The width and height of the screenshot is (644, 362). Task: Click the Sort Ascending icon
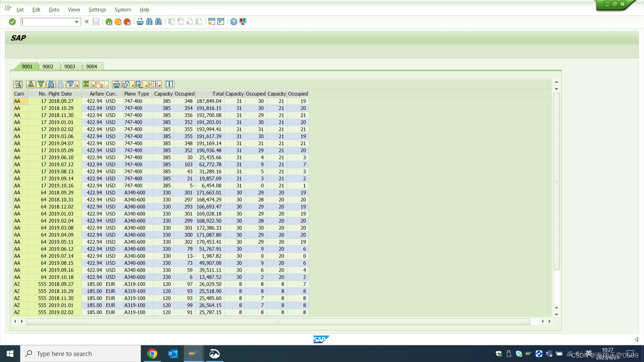[x=31, y=84]
